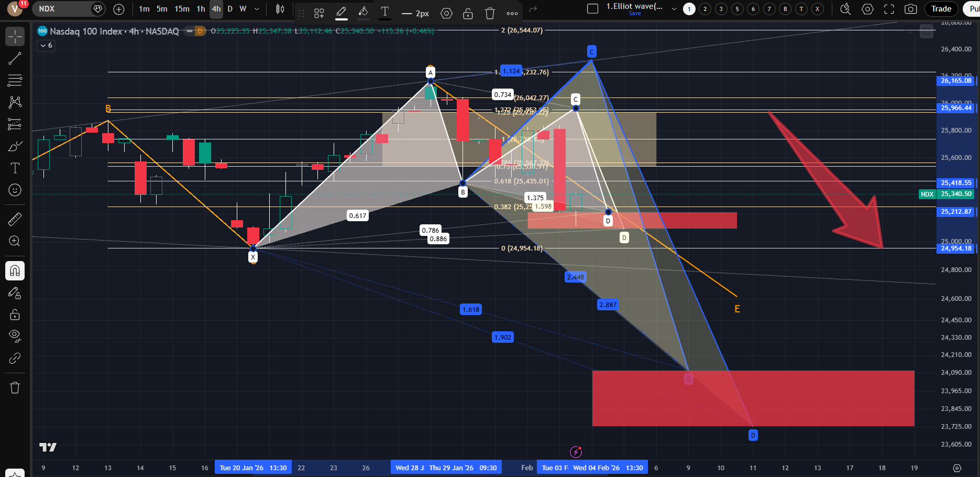This screenshot has width=980, height=477.
Task: Open the layout name dropdown arrow
Action: click(674, 9)
